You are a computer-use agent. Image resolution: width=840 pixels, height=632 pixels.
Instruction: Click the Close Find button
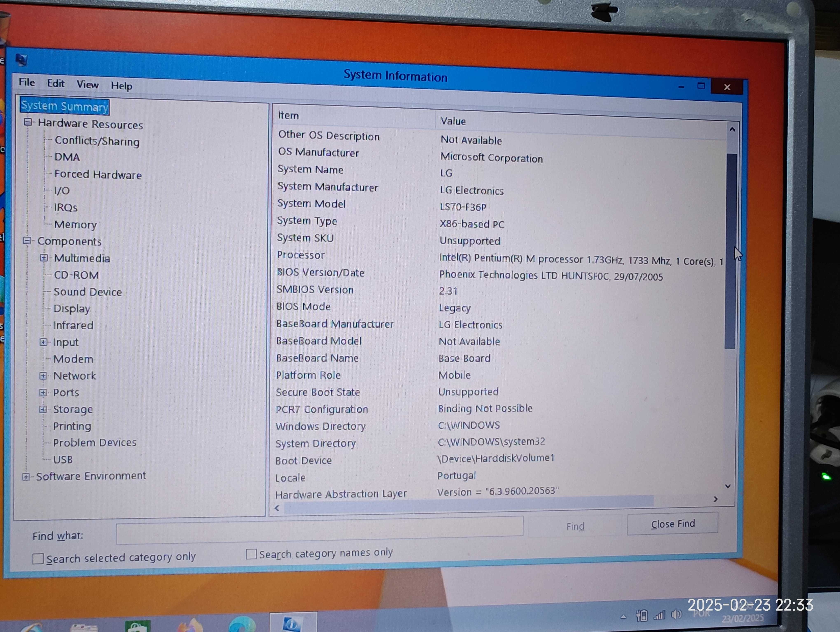[673, 524]
